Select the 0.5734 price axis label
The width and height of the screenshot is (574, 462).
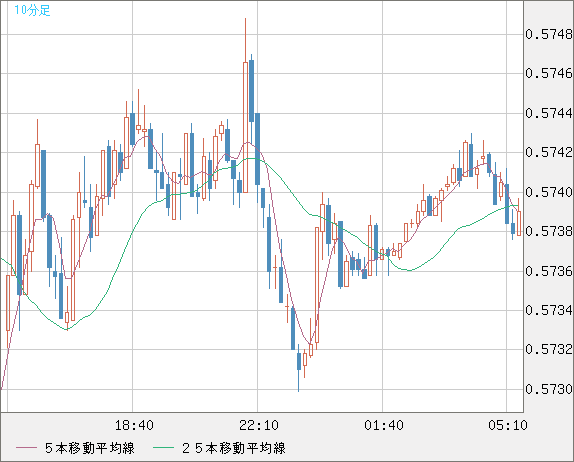click(x=549, y=310)
